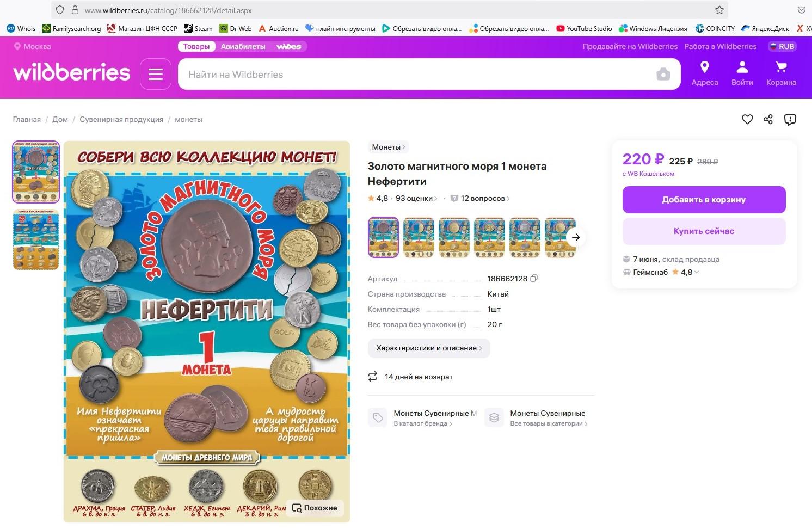Screen dimensions: 812x529
Task: Bookmark page with browser star icon
Action: tap(719, 10)
